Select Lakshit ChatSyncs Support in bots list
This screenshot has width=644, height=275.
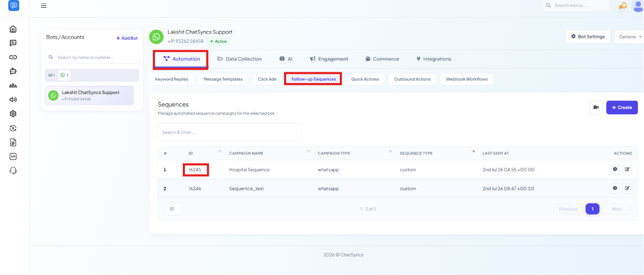[89, 95]
